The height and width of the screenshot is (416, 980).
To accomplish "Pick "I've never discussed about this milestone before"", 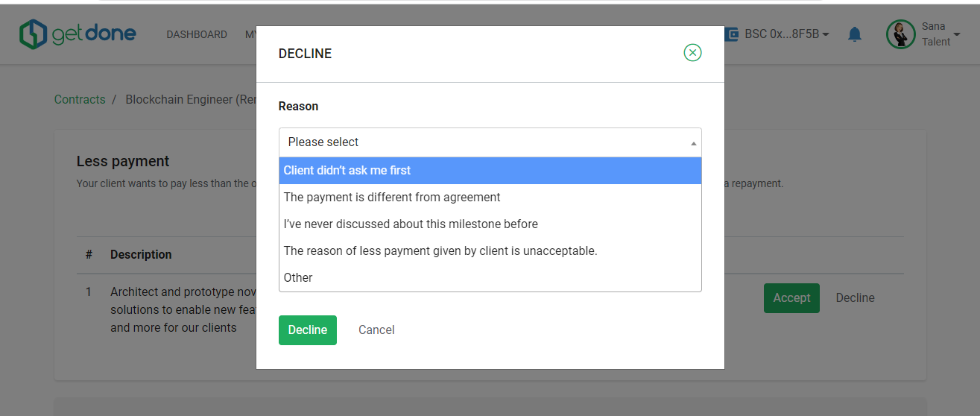I will (x=490, y=224).
